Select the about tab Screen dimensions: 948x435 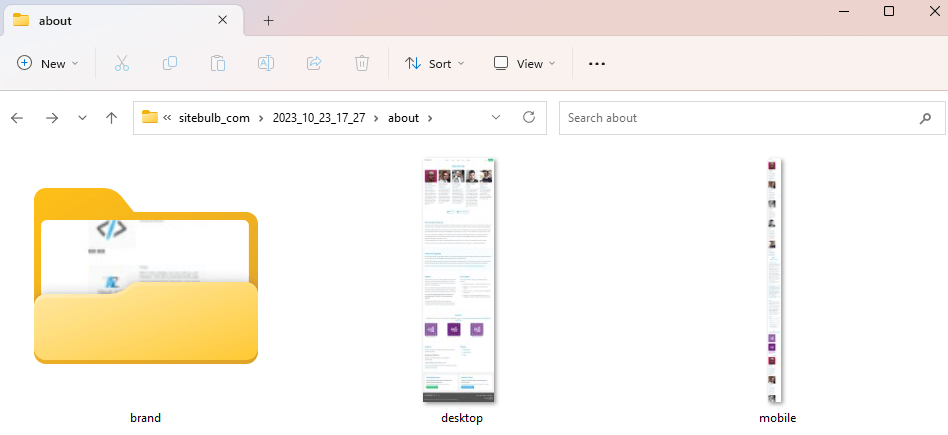point(123,21)
